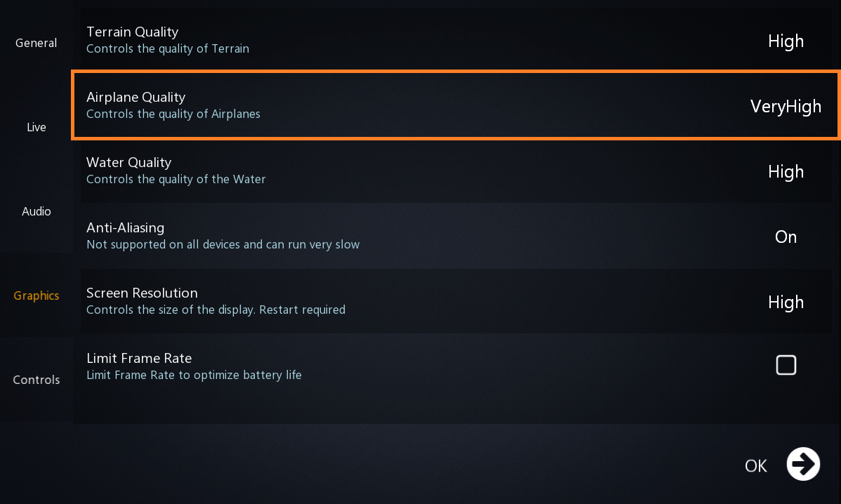Change Water Quality High value
The width and height of the screenshot is (841, 504).
coord(786,172)
